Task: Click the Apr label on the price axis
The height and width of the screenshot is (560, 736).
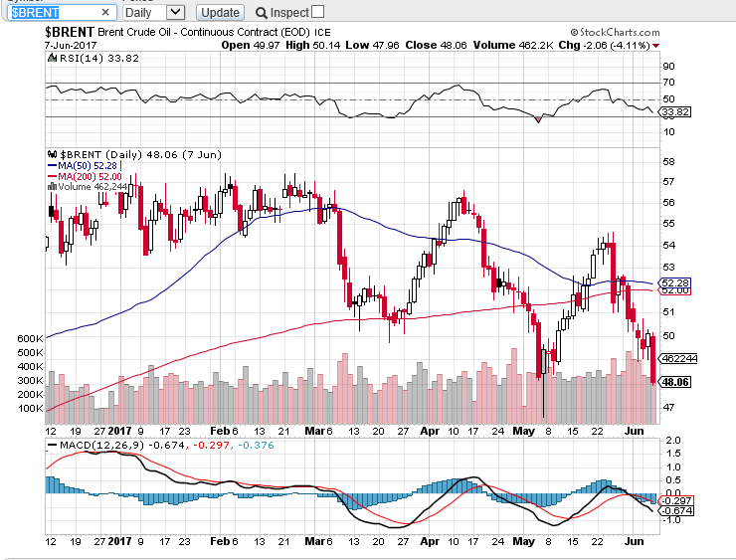Action: click(430, 431)
